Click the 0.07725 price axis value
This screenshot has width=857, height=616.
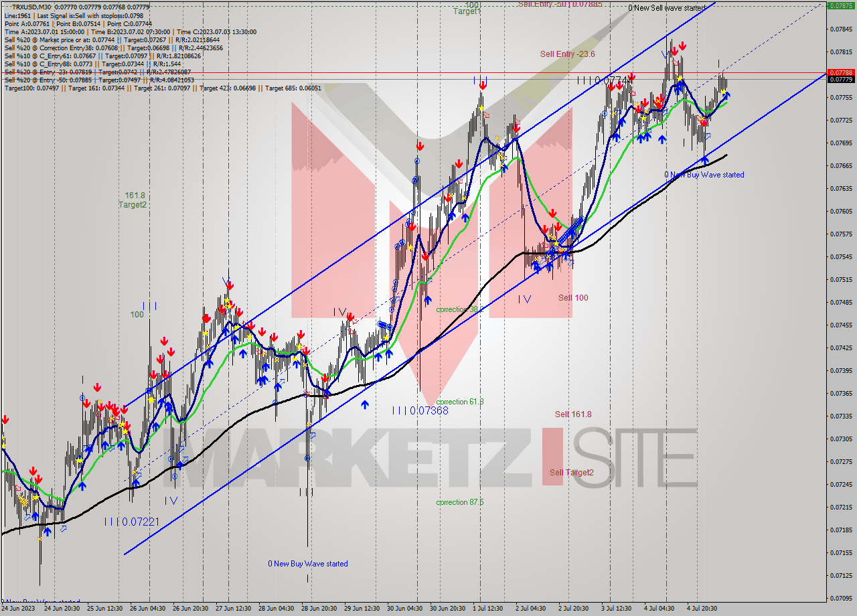[840, 120]
